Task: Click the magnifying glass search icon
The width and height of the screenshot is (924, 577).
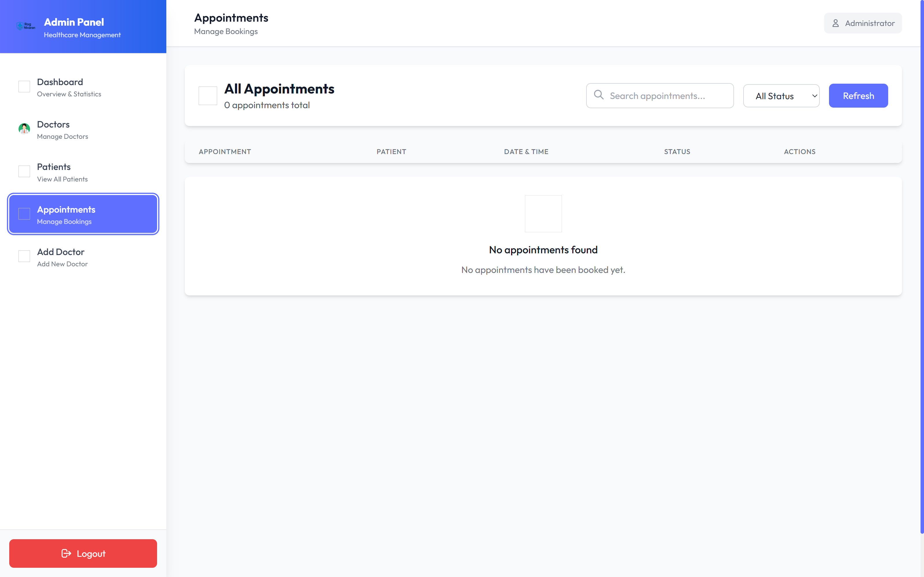Action: pyautogui.click(x=599, y=95)
